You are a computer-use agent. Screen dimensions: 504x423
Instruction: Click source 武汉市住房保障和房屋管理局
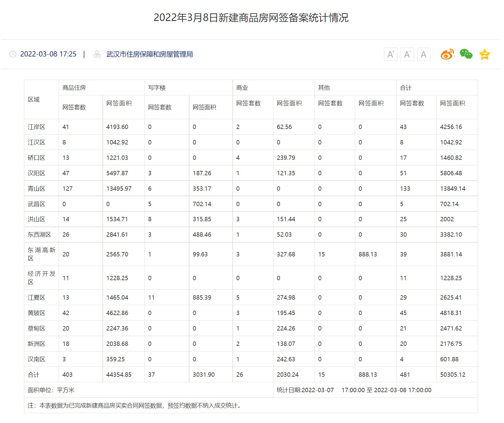point(150,54)
